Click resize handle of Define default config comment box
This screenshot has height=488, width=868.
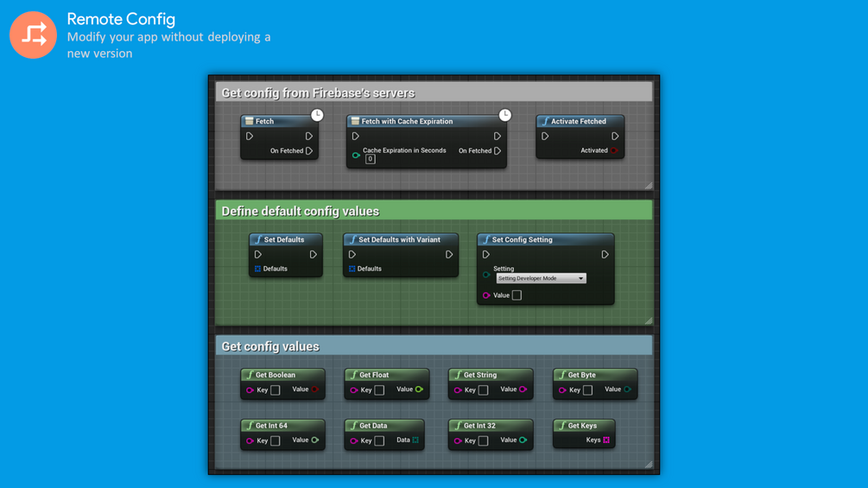pyautogui.click(x=649, y=320)
